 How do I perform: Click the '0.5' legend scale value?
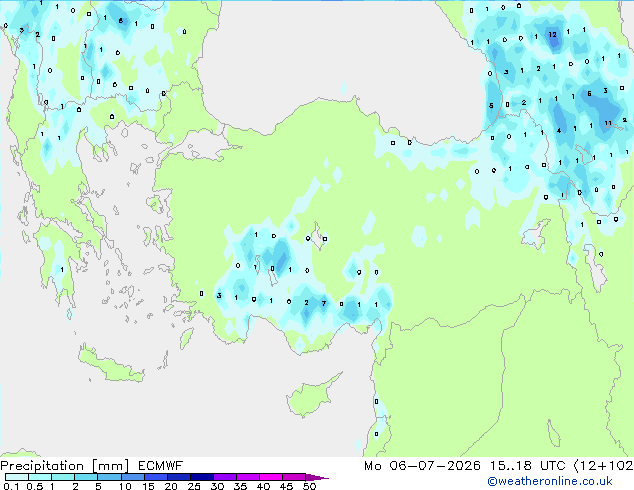click(35, 486)
